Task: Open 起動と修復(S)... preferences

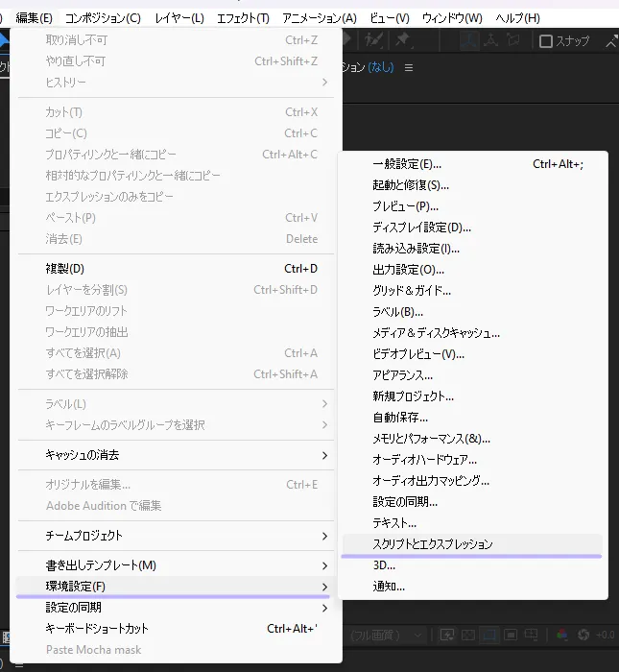Action: [472, 185]
